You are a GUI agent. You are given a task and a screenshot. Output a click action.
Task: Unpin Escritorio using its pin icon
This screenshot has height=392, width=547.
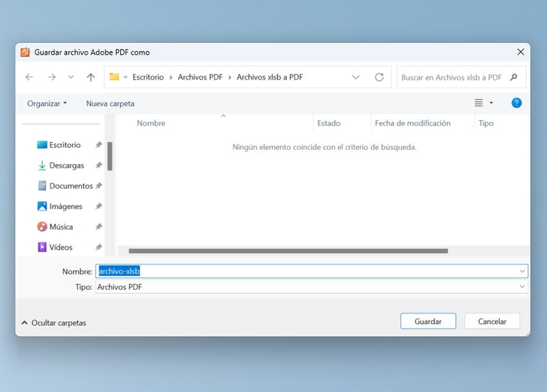(x=98, y=144)
